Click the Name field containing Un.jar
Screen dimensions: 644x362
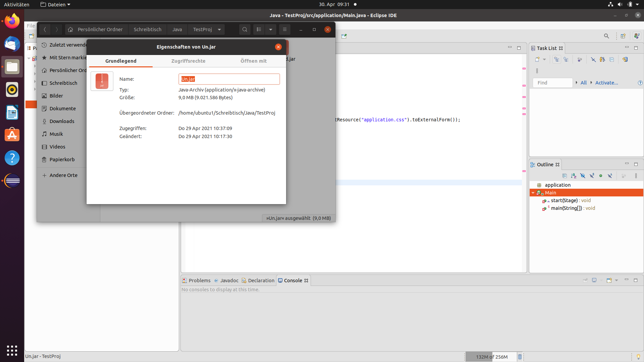tap(229, 79)
